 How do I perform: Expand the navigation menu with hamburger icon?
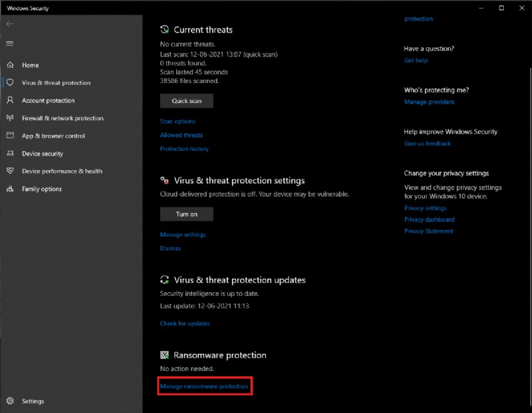(x=9, y=44)
